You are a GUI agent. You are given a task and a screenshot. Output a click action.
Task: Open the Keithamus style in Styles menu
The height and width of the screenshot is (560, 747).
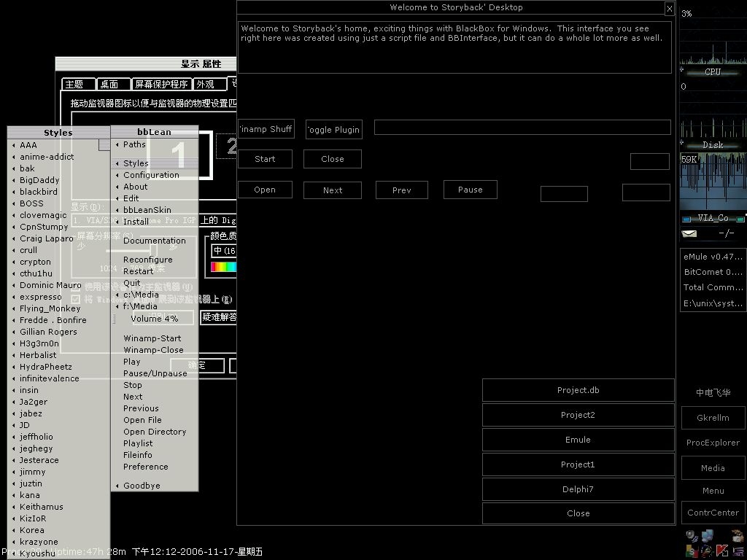[58, 507]
